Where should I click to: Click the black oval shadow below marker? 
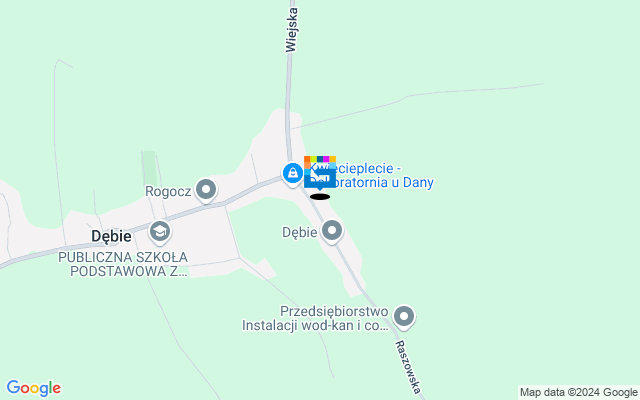320,197
